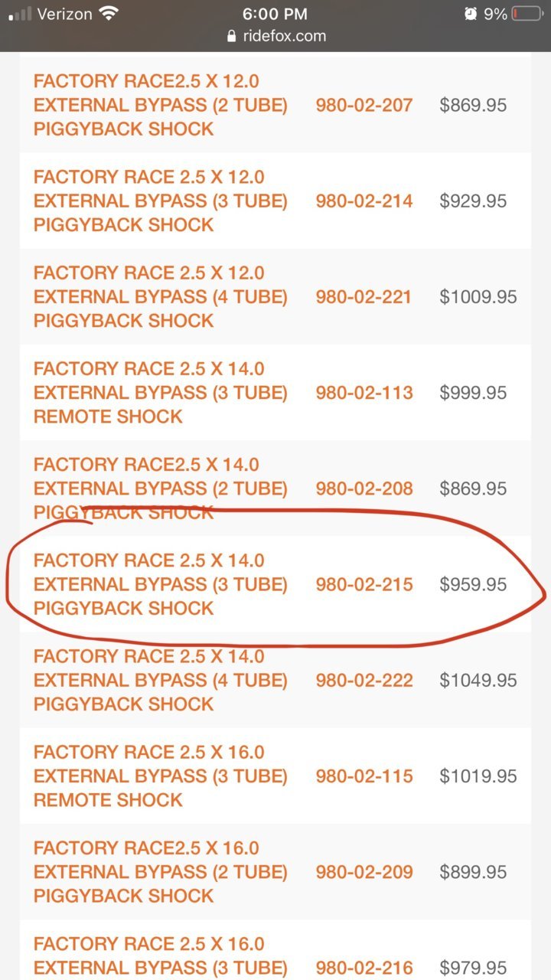Tap the Wi-Fi signal icon

point(110,14)
